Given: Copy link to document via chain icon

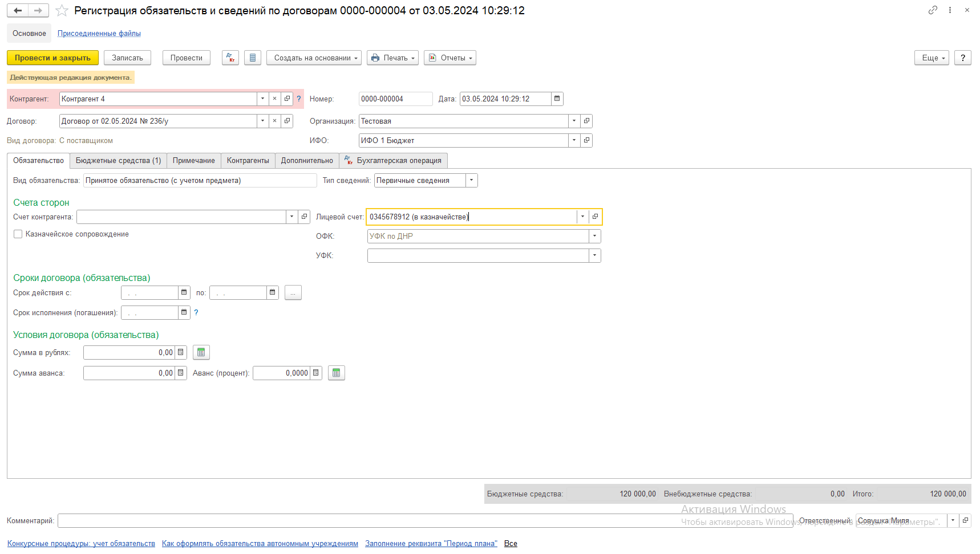Looking at the screenshot, I should point(933,10).
